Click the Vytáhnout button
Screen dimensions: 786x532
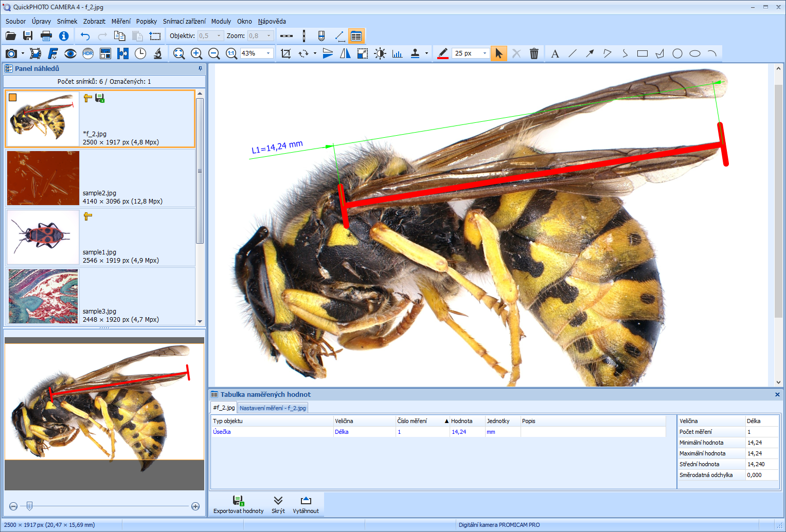[306, 505]
